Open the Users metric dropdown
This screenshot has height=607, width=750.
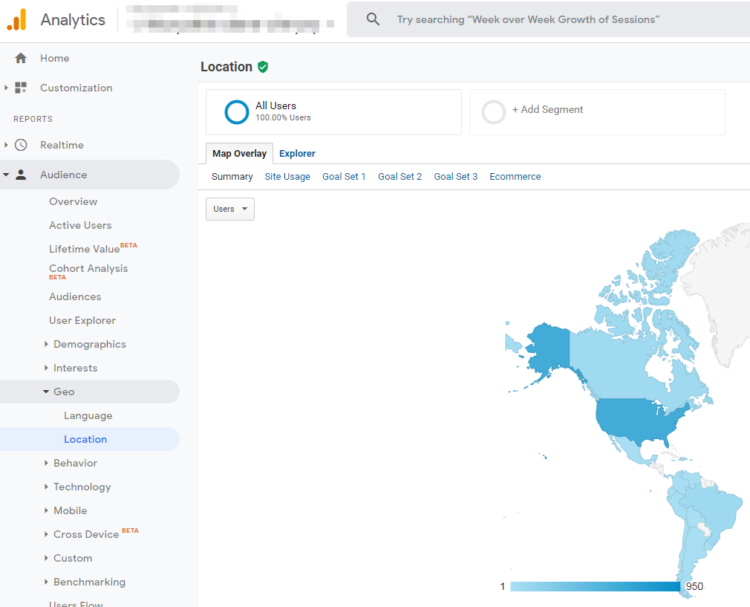pyautogui.click(x=230, y=209)
